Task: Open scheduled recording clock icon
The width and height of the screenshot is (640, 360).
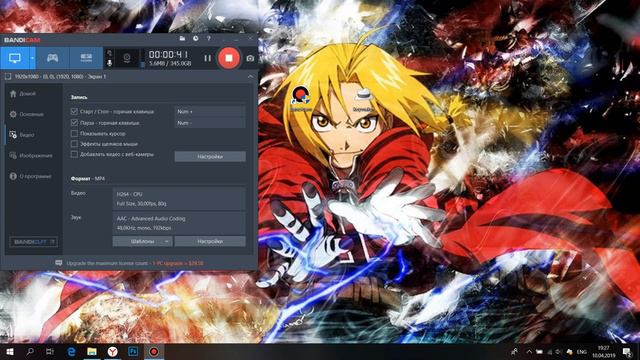Action: pyautogui.click(x=196, y=38)
